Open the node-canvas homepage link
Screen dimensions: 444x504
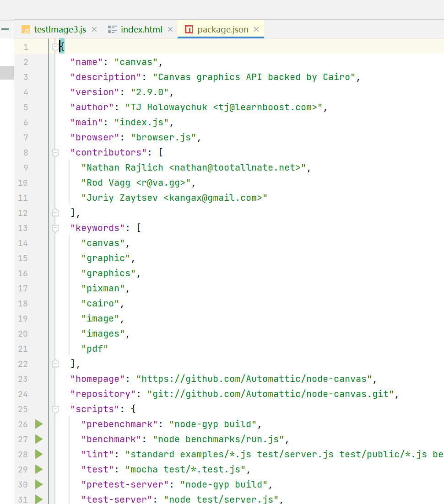[252, 379]
